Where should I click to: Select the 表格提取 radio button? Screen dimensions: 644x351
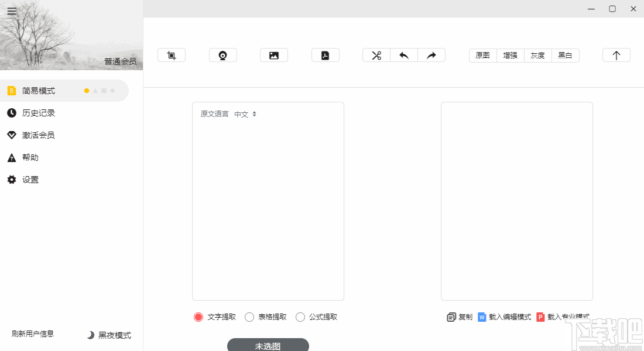click(249, 316)
